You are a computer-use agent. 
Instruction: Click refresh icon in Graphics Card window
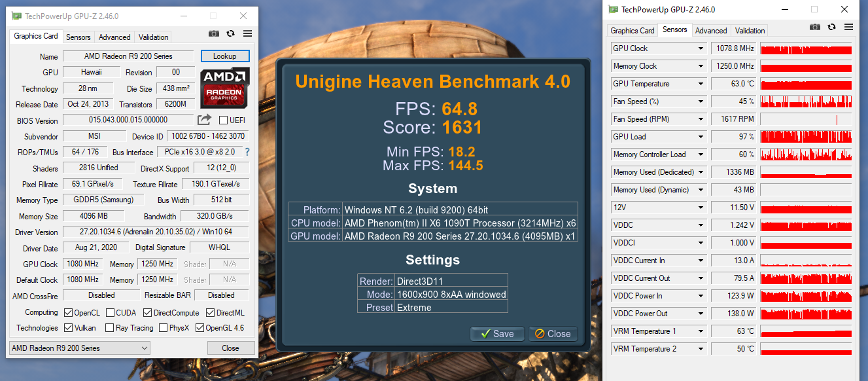(x=231, y=33)
